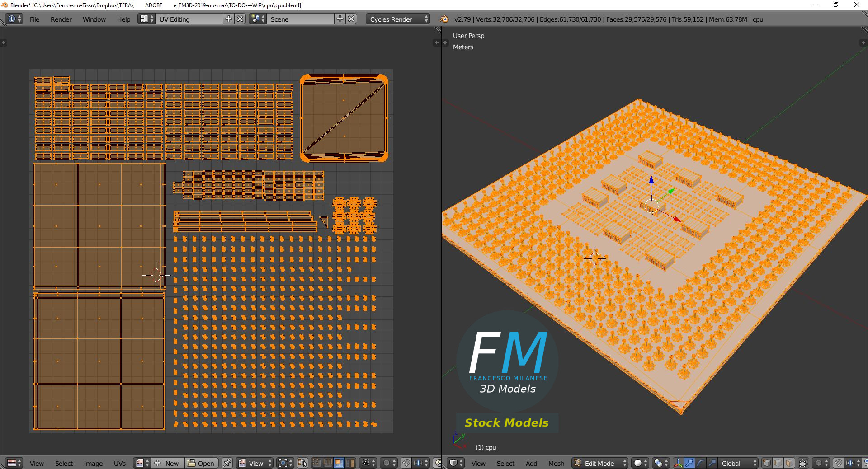Expand the 3D View properties region plus
868x469 pixels.
pyautogui.click(x=863, y=42)
